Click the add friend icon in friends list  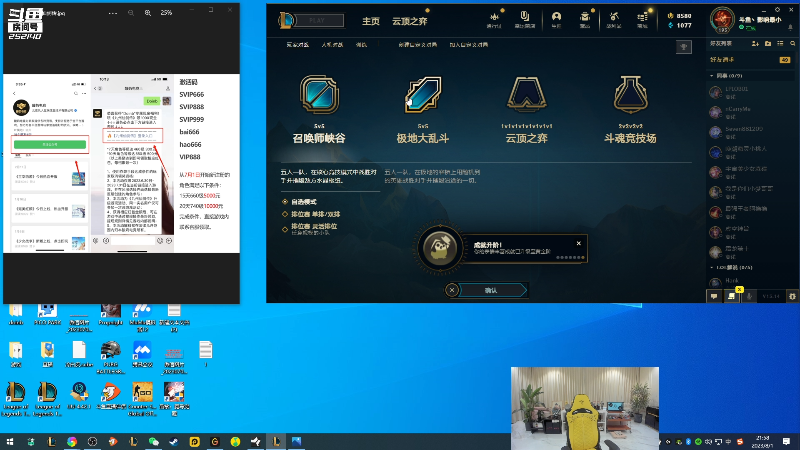755,44
